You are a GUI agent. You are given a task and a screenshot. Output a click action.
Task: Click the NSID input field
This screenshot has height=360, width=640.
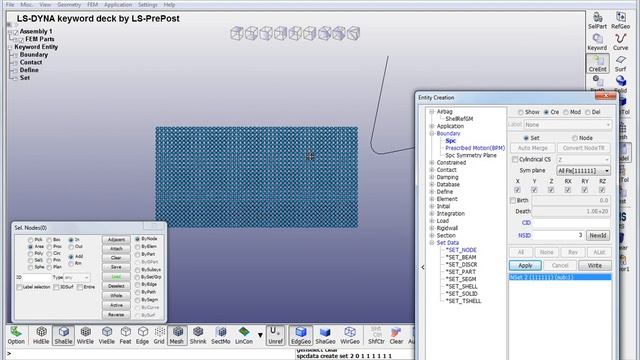click(x=558, y=235)
